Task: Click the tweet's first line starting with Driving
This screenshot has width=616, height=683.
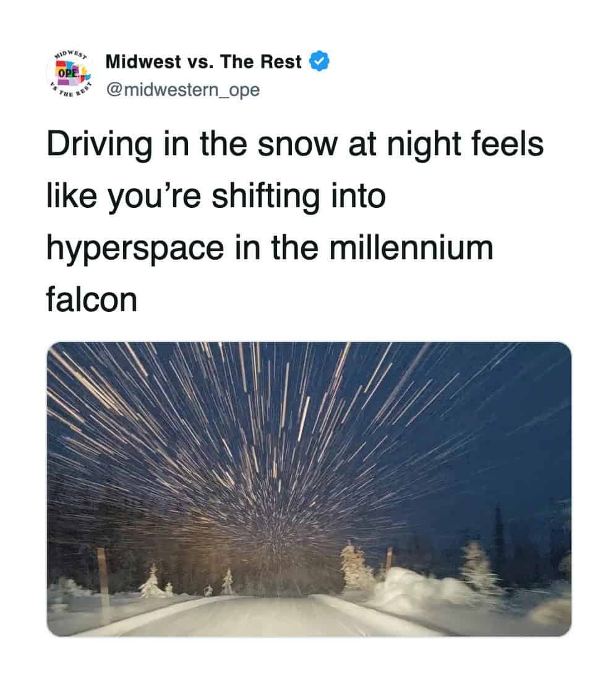Action: point(295,145)
